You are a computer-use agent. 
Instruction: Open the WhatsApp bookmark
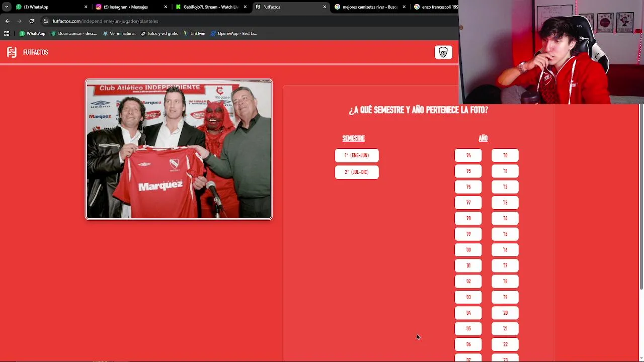tap(32, 34)
